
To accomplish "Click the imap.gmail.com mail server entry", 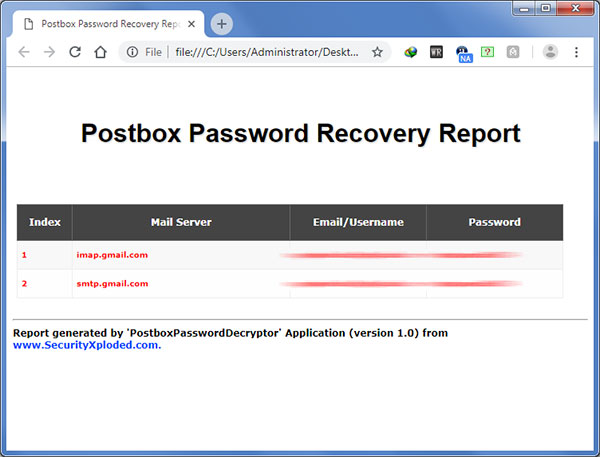I will pyautogui.click(x=112, y=255).
